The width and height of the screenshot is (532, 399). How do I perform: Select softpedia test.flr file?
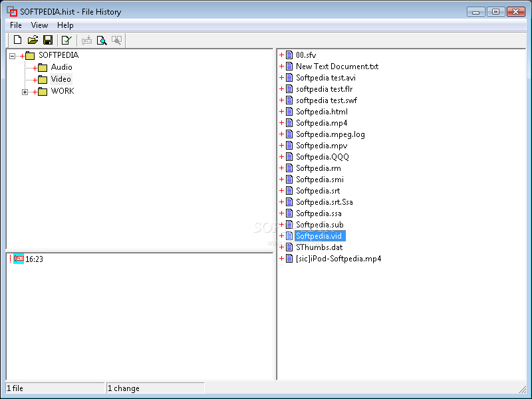324,89
